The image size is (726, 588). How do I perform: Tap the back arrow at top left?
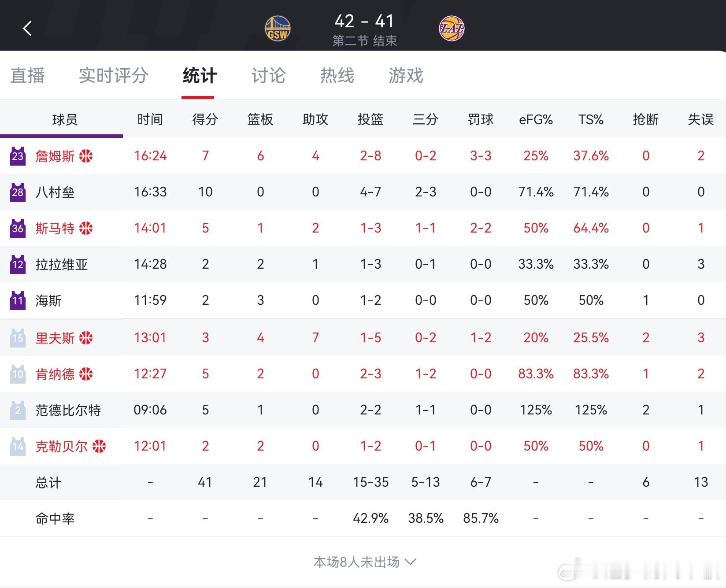click(27, 27)
